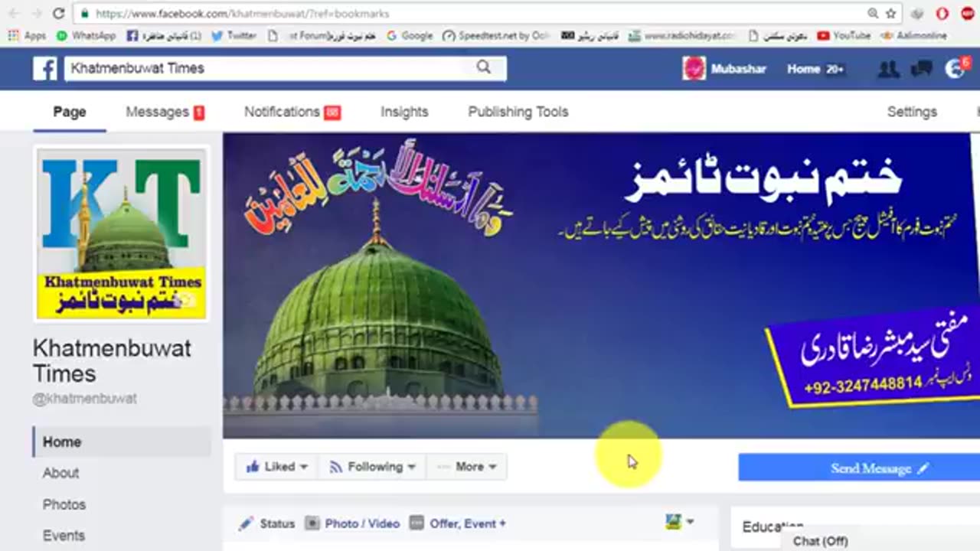980x551 pixels.
Task: Open the More dropdown
Action: pyautogui.click(x=468, y=466)
